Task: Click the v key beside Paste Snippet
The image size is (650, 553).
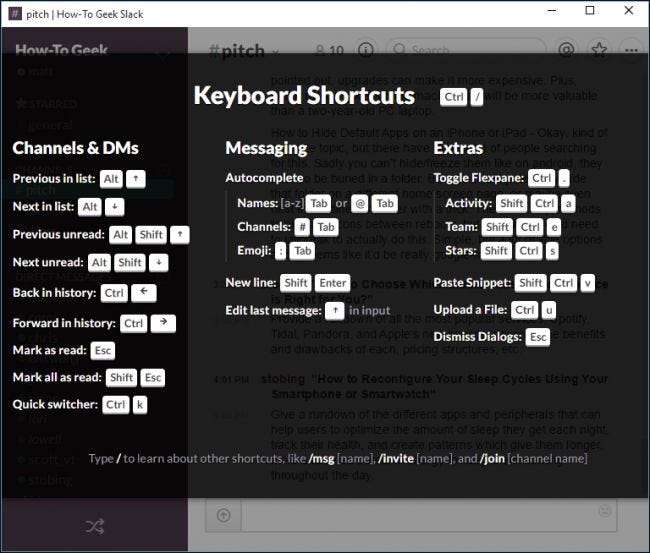Action: [x=587, y=283]
